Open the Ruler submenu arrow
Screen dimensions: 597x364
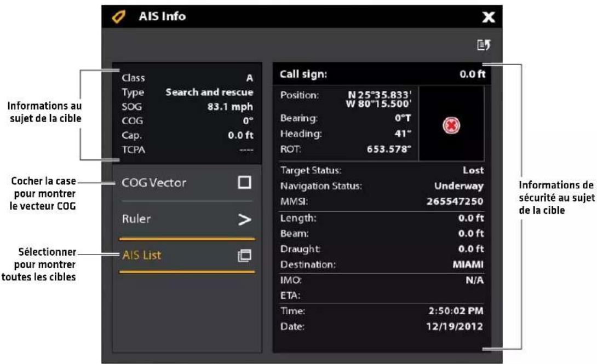[244, 219]
